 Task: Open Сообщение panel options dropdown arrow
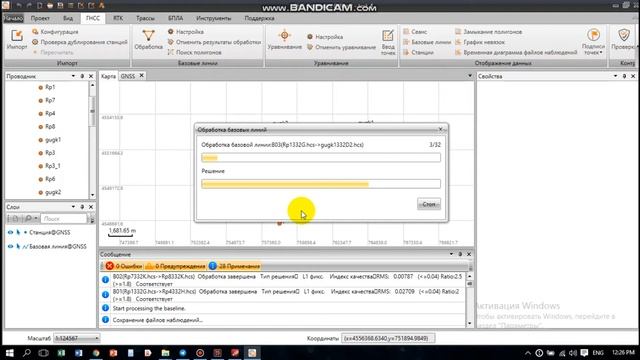pyautogui.click(x=451, y=254)
